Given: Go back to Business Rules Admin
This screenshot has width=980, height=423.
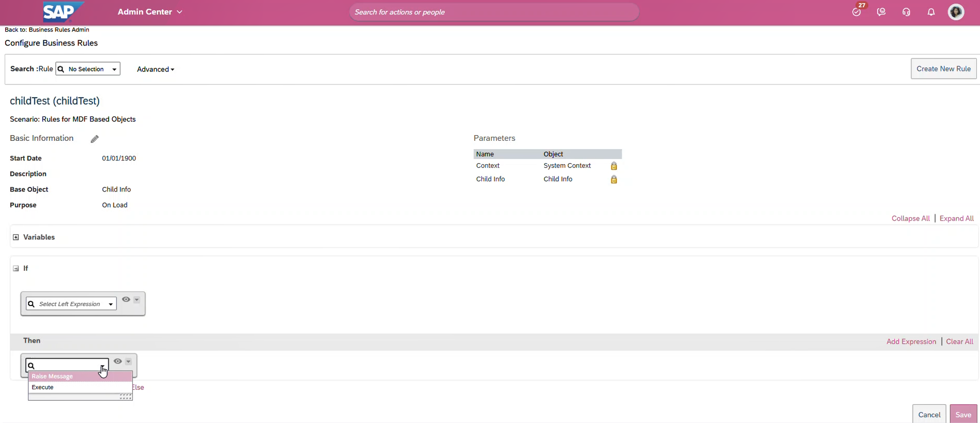Looking at the screenshot, I should click(x=47, y=30).
